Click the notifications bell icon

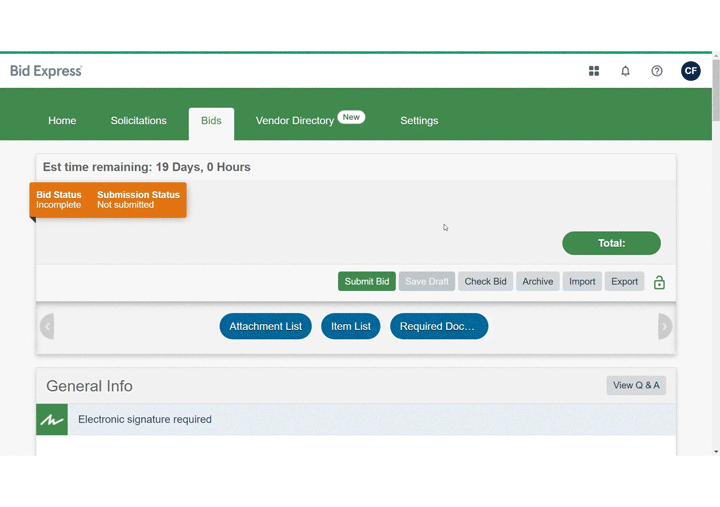[626, 71]
